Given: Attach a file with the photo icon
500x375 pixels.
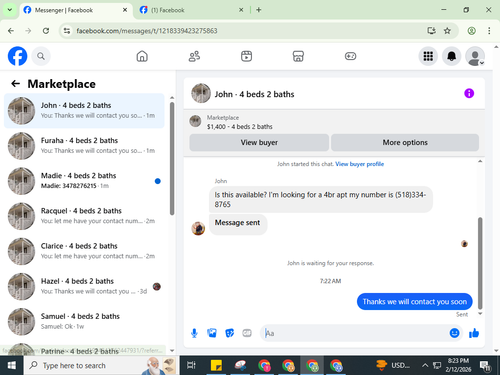Looking at the screenshot, I should click(x=212, y=333).
